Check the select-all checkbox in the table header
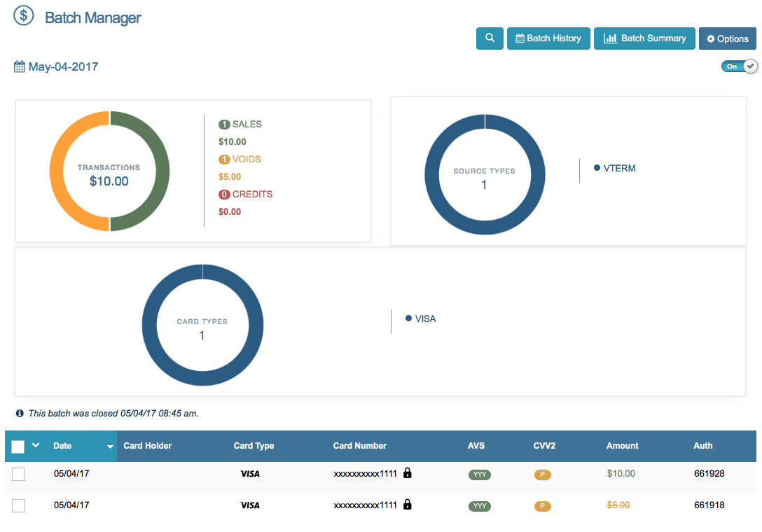762x532 pixels. pos(18,445)
